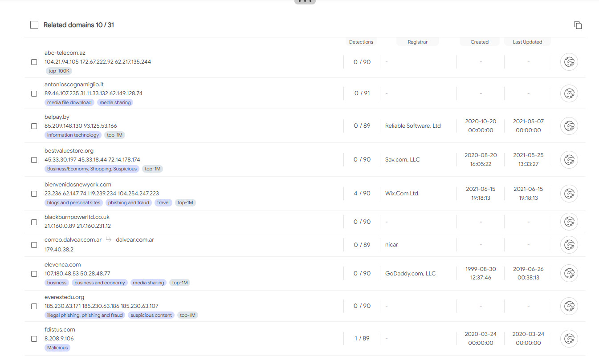Open graph icon for bienvenidosnewyork.com row
599x364 pixels.
569,194
